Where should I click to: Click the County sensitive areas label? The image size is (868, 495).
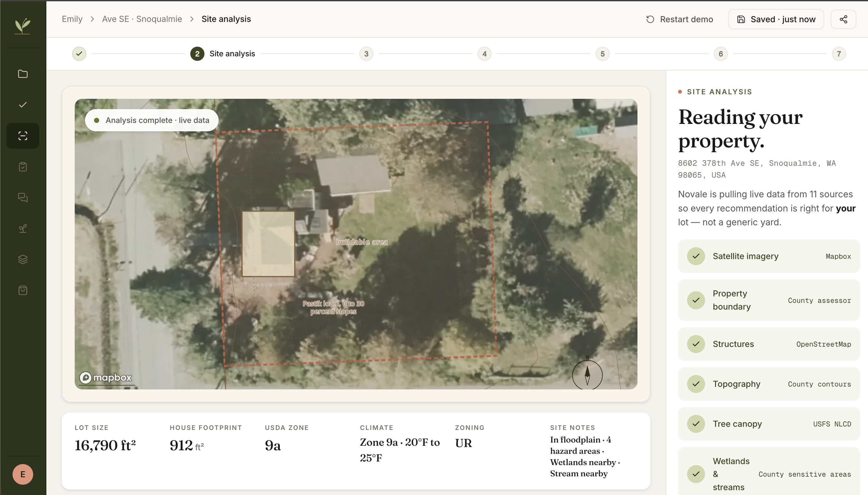pyautogui.click(x=805, y=474)
